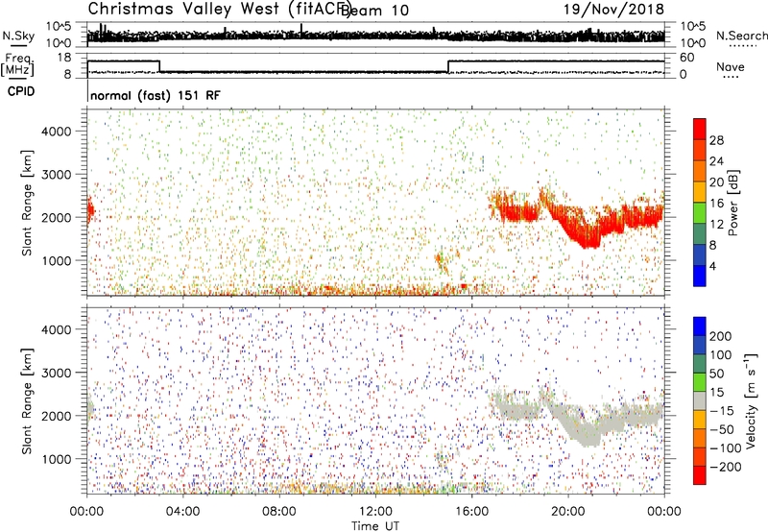Click the '-200' tick on the velocity scale
This screenshot has width=768, height=532.
(x=725, y=467)
